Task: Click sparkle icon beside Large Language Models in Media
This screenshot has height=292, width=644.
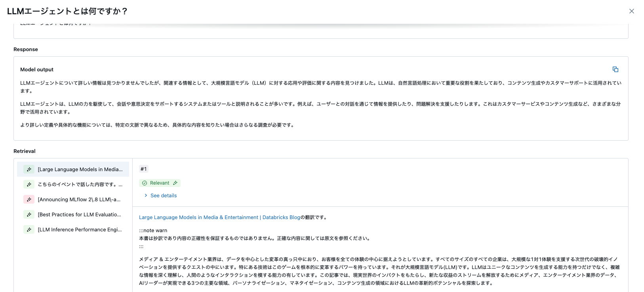Action: click(29, 169)
